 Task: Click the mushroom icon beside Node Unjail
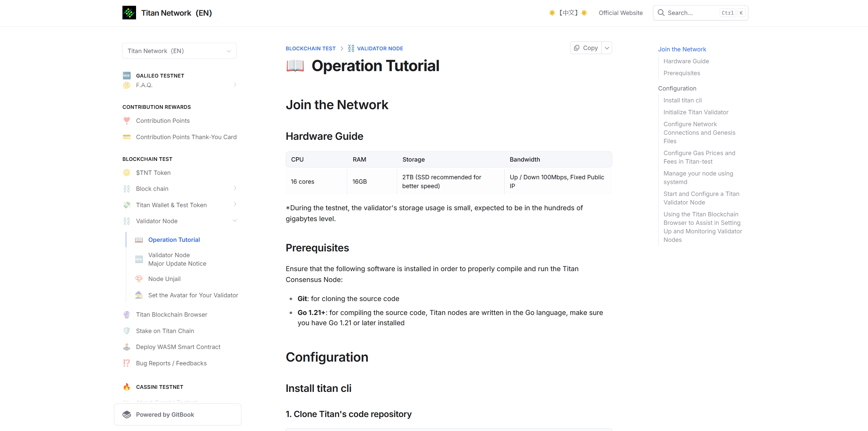click(139, 279)
